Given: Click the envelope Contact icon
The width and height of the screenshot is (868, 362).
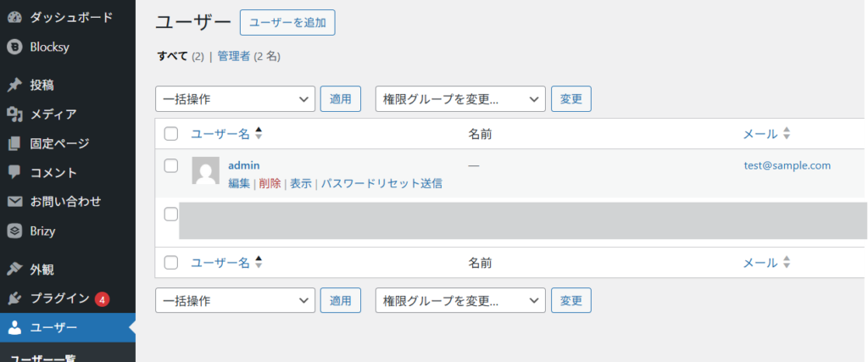Looking at the screenshot, I should click(x=14, y=202).
